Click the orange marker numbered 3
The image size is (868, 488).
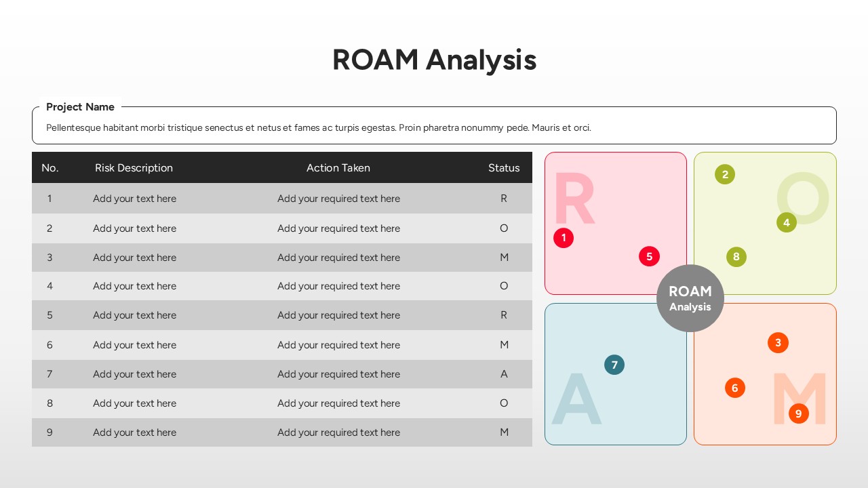click(x=778, y=342)
